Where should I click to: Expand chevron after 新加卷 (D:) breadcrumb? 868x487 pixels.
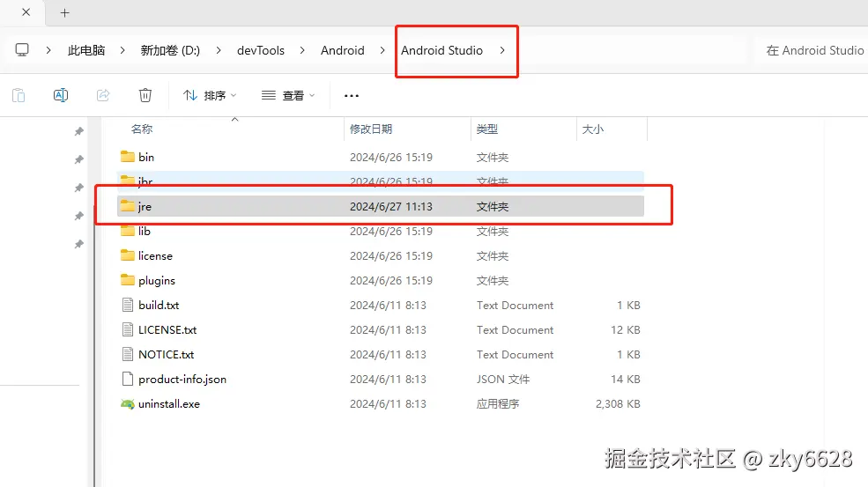[219, 50]
